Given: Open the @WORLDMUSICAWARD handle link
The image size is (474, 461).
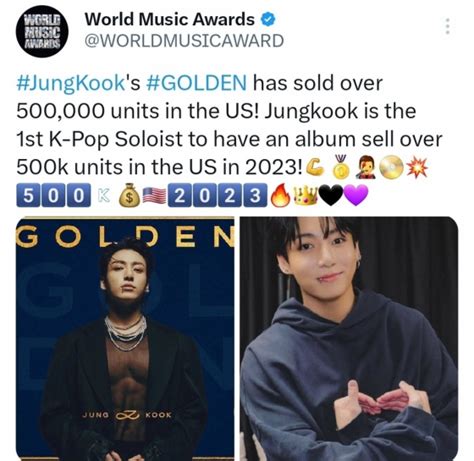Looking at the screenshot, I should tap(184, 41).
